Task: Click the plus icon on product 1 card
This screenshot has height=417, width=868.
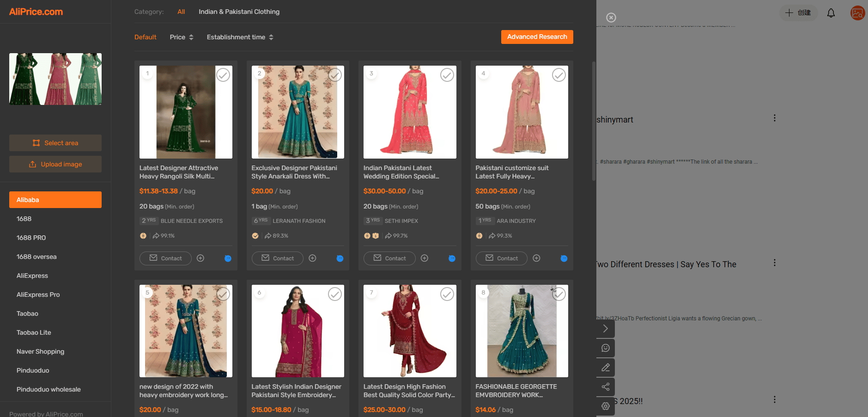Action: pos(200,258)
